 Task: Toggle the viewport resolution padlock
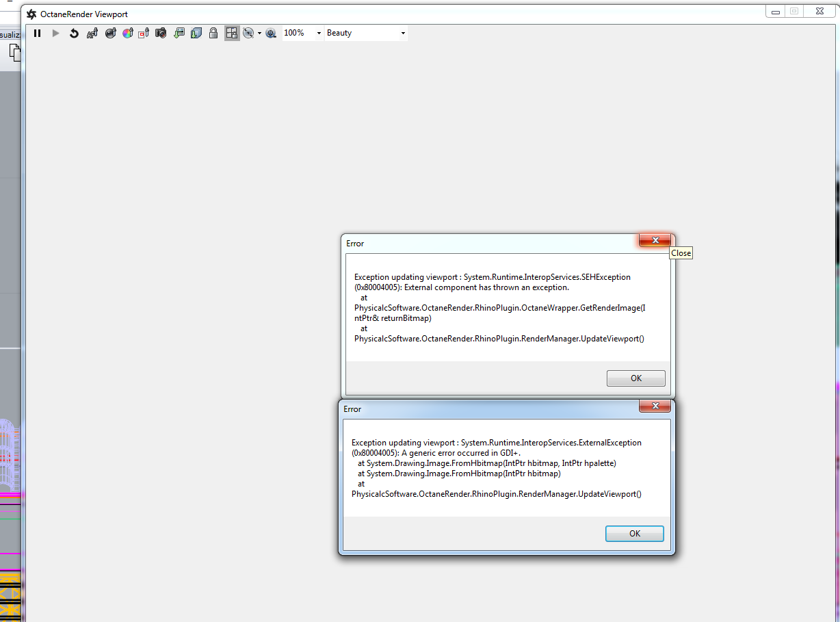(x=213, y=33)
